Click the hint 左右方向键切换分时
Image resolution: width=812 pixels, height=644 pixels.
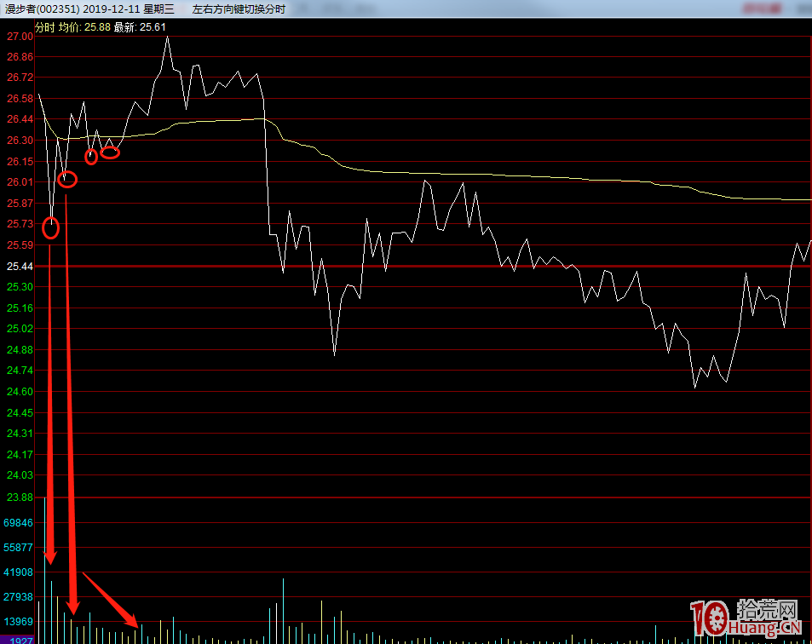[x=239, y=9]
